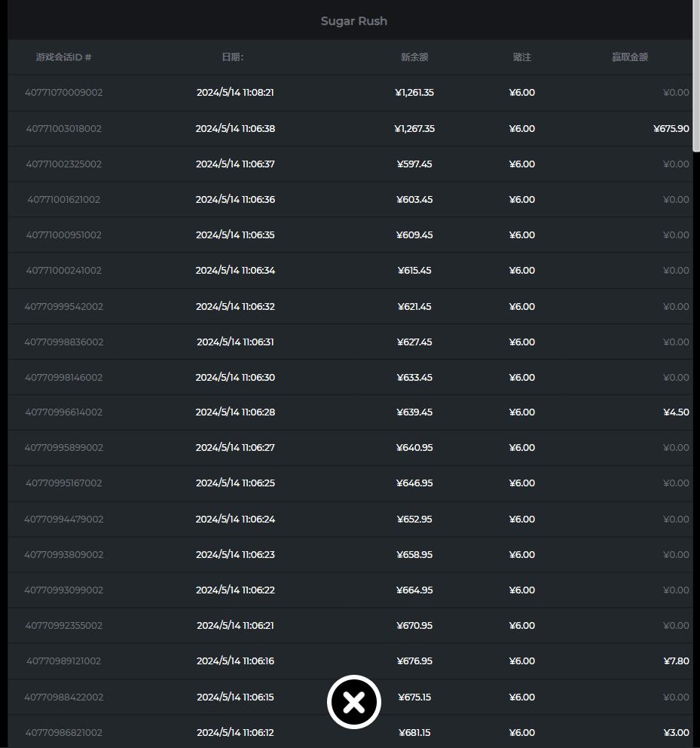Click balance ¥621.45
The image size is (700, 748).
click(x=414, y=307)
